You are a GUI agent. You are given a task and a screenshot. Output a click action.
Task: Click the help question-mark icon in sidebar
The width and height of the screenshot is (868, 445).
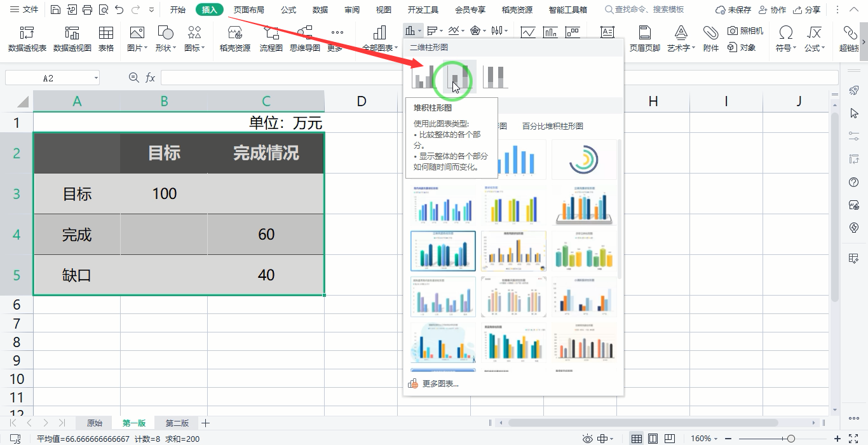coord(854,182)
